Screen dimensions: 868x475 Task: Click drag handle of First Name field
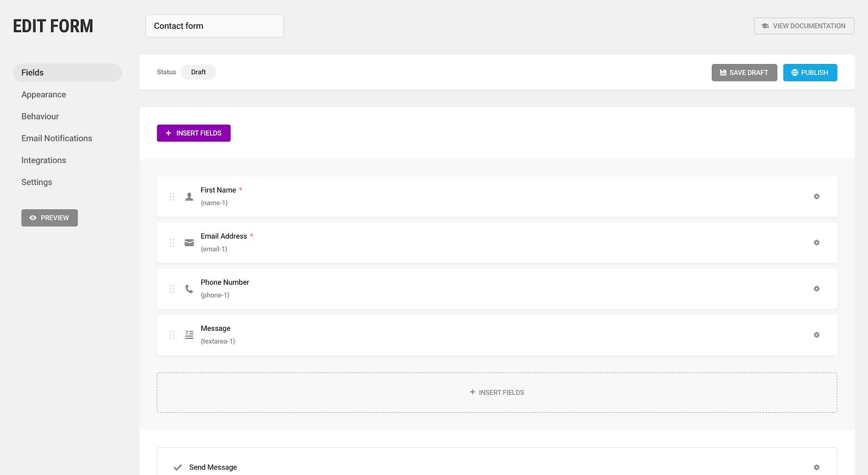172,196
